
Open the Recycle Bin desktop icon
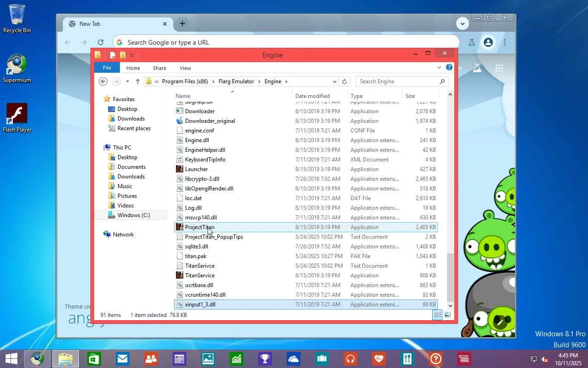[x=17, y=18]
